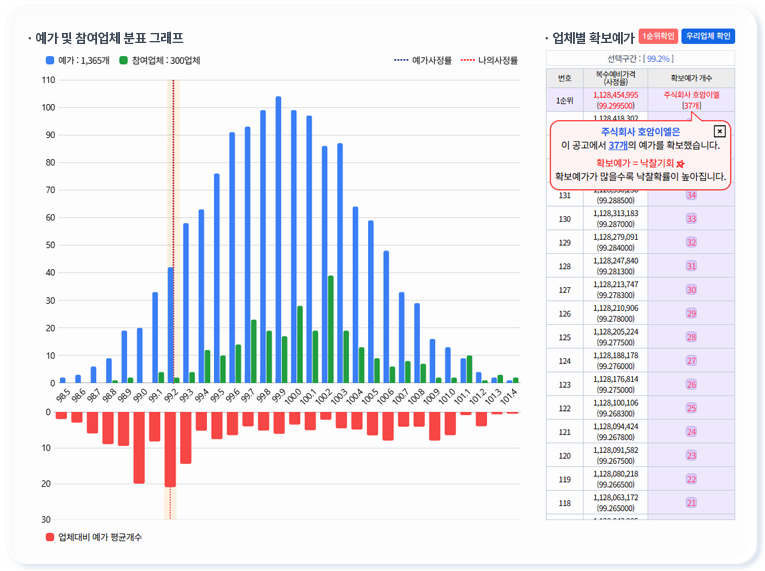Click price 1,128,080,218 in row 119
The width and height of the screenshot is (765, 571).
pos(615,474)
